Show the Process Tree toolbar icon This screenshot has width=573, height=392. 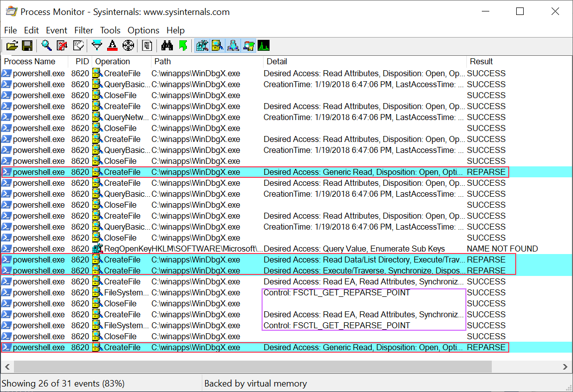pos(147,46)
